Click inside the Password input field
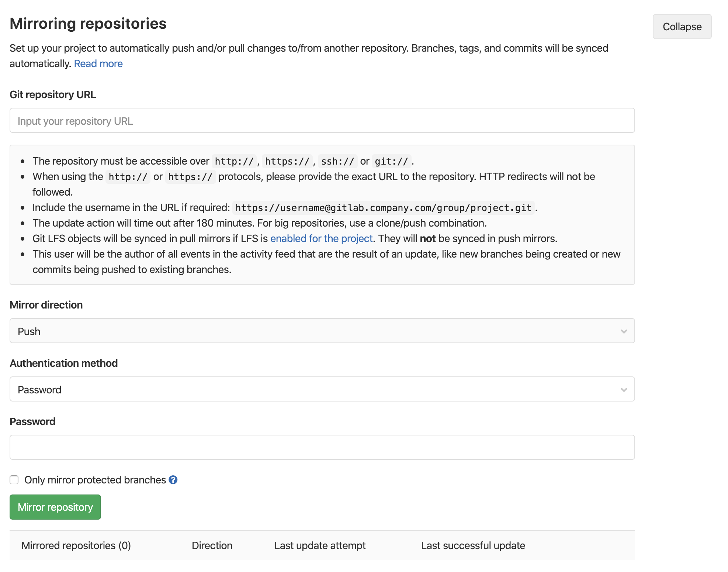 tap(322, 447)
